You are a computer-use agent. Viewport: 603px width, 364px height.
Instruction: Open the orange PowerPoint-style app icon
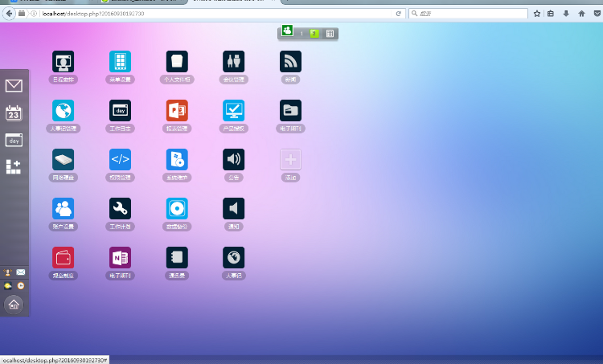177,110
